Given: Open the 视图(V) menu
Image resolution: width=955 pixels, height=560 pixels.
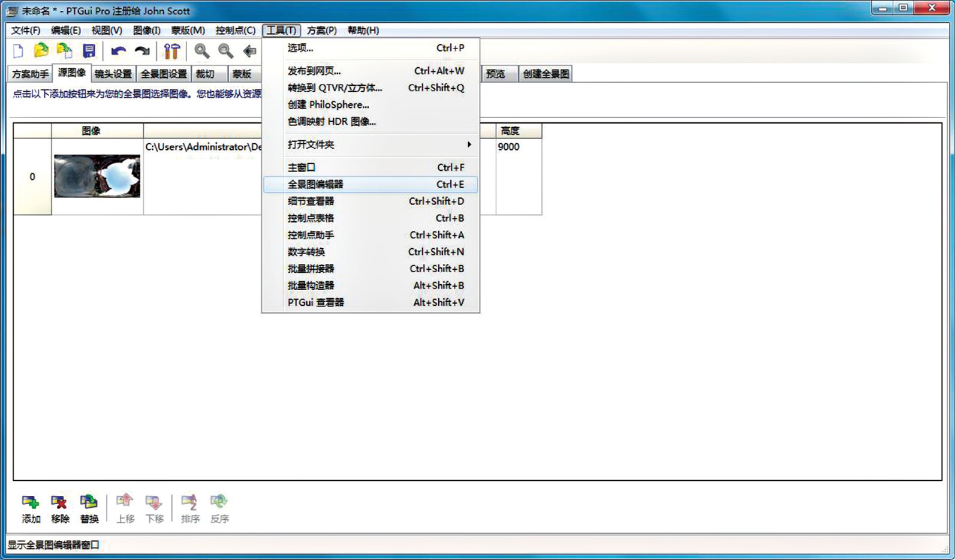Looking at the screenshot, I should pyautogui.click(x=107, y=31).
